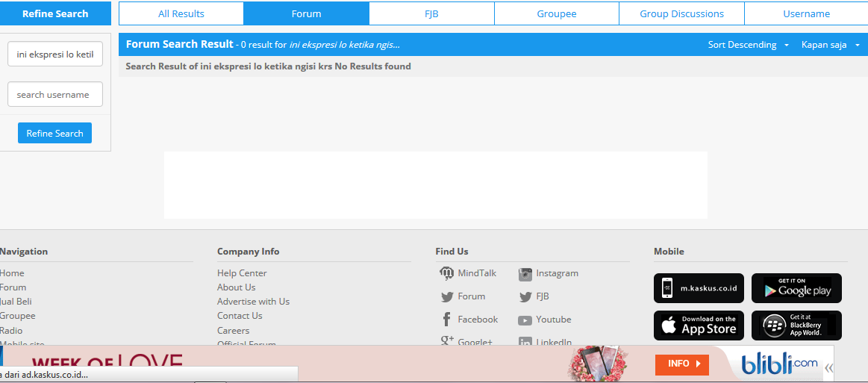The width and height of the screenshot is (868, 383).
Task: Open the MindTalk social icon
Action: [x=447, y=273]
